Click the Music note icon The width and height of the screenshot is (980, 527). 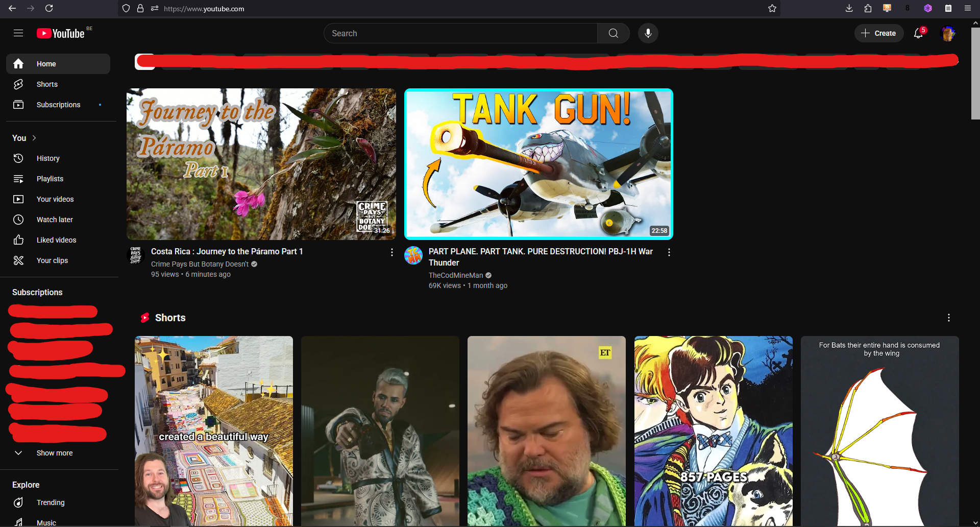(18, 522)
